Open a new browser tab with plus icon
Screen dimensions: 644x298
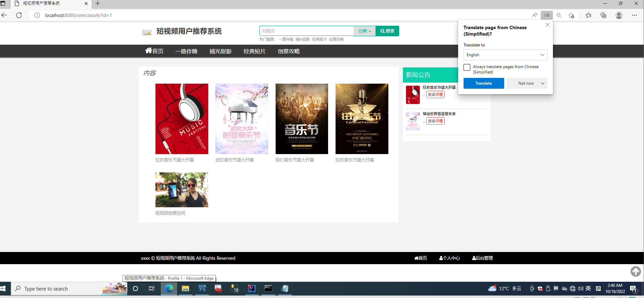click(98, 3)
